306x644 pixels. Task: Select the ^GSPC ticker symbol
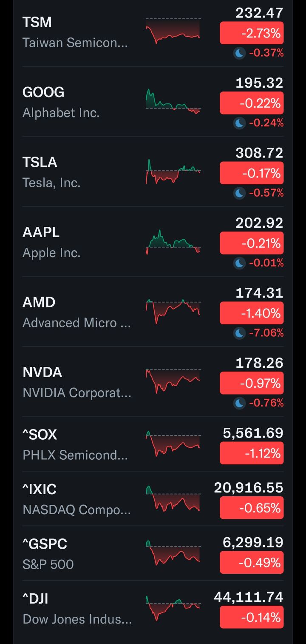coord(45,544)
